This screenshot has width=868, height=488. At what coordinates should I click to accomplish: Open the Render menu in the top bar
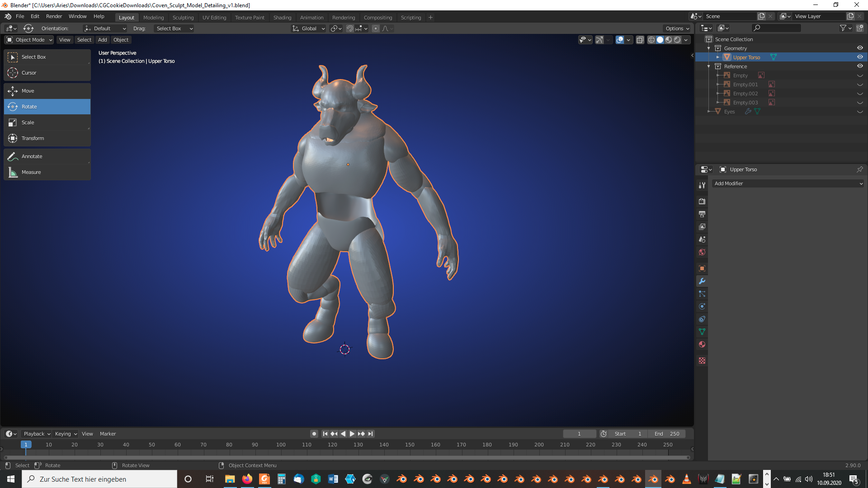(54, 16)
